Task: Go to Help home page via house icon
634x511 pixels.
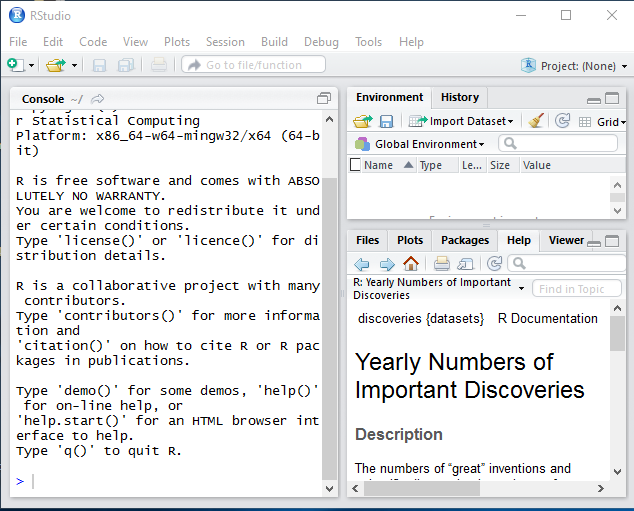Action: click(x=410, y=264)
